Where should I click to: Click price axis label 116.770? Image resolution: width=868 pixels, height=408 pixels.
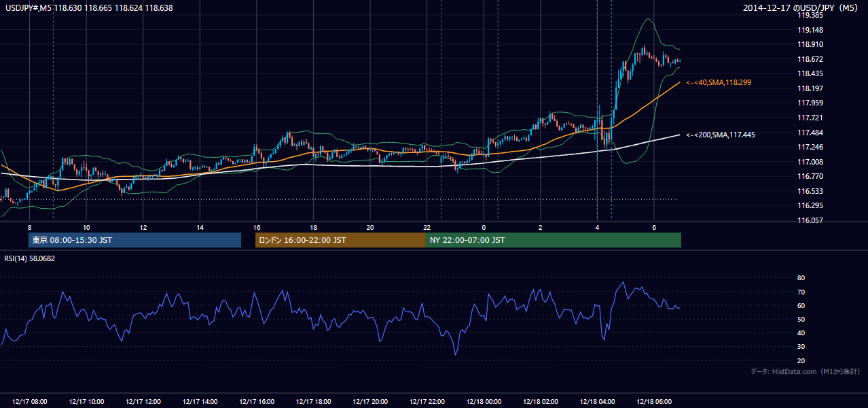point(810,176)
